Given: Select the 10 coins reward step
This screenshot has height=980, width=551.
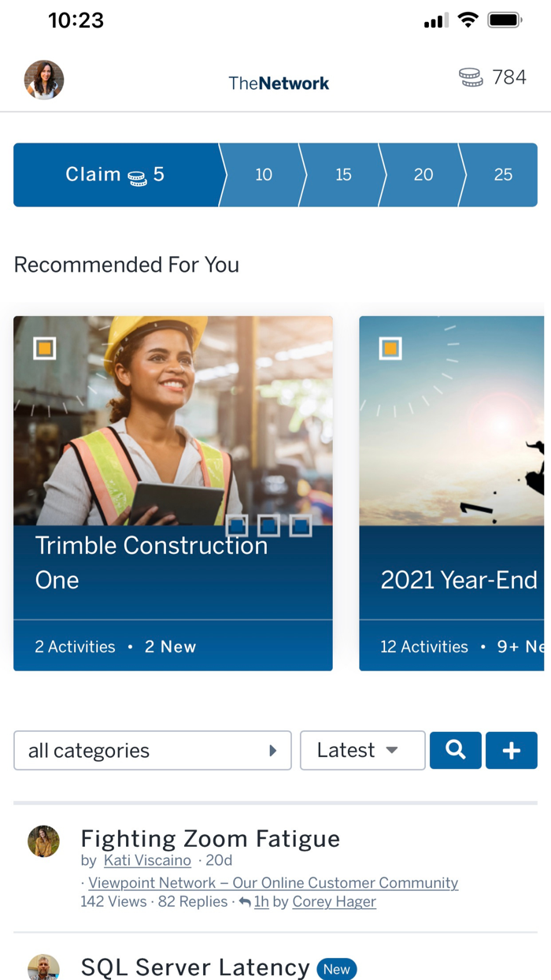Looking at the screenshot, I should pyautogui.click(x=264, y=175).
